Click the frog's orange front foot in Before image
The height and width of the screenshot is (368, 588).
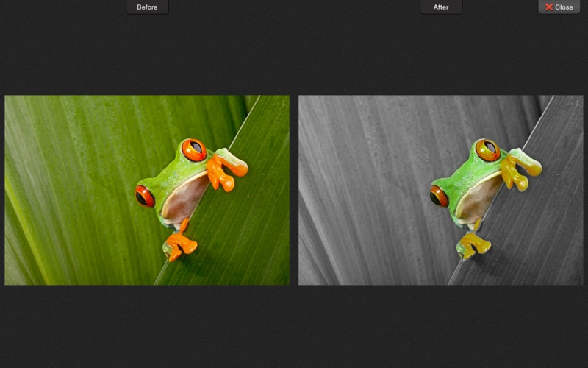[x=225, y=171]
